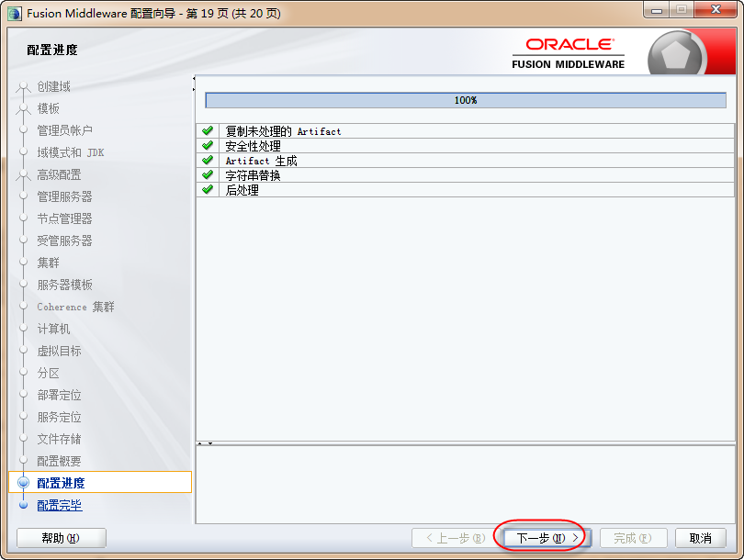This screenshot has width=744, height=560.
Task: Click the disabled 完成 (Finish) button
Action: tap(634, 538)
